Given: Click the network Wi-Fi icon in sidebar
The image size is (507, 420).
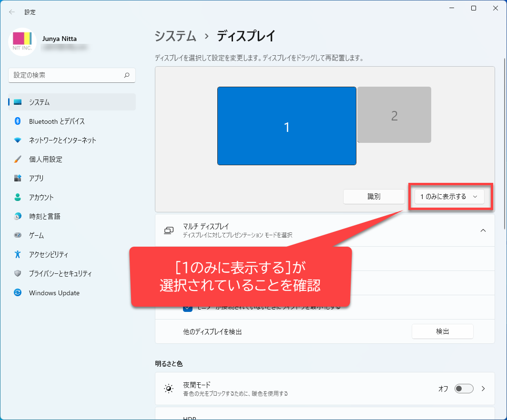Looking at the screenshot, I should tap(18, 140).
